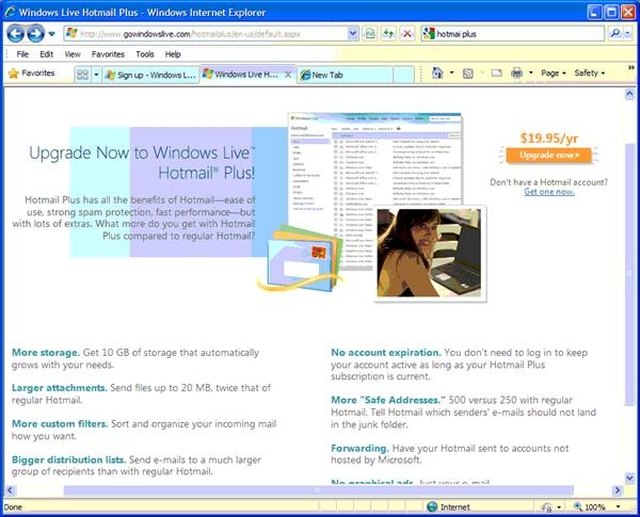Viewport: 640px width, 517px height.
Task: Click the 'More "Safe Addresses."' heading
Action: [x=388, y=400]
